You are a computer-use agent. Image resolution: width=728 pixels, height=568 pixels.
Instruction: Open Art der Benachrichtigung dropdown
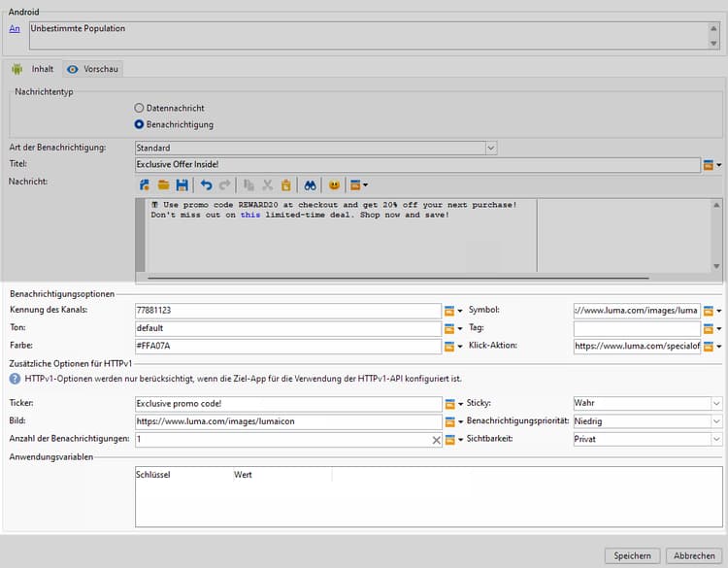coord(491,148)
